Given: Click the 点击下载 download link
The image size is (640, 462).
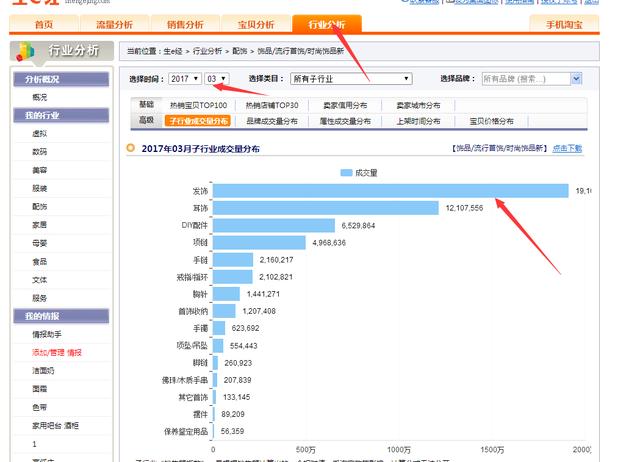Looking at the screenshot, I should click(567, 148).
